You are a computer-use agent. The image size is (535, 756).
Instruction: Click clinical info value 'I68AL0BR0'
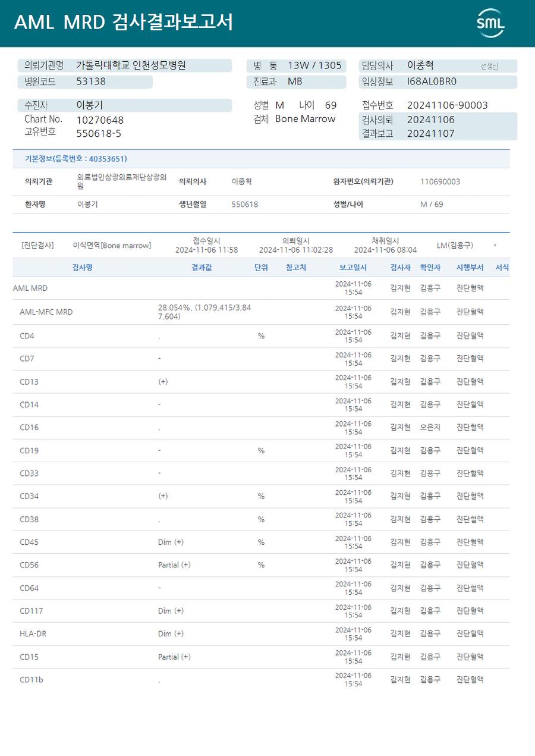tap(432, 81)
